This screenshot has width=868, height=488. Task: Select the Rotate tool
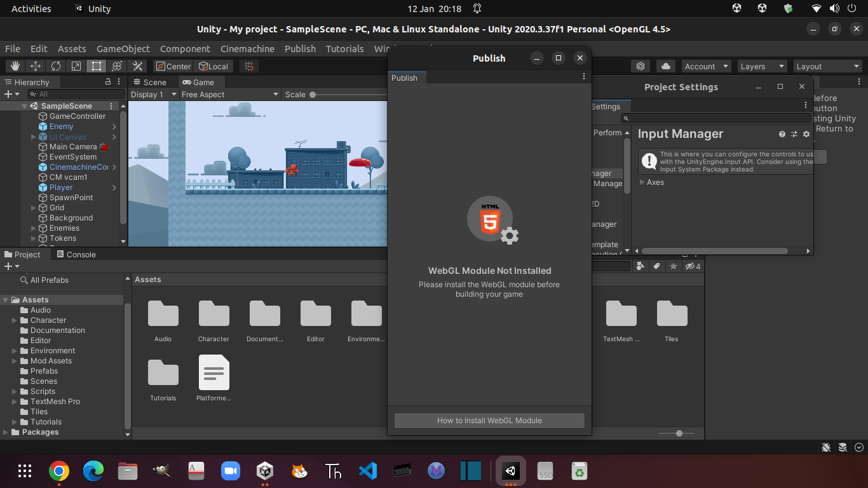(56, 66)
